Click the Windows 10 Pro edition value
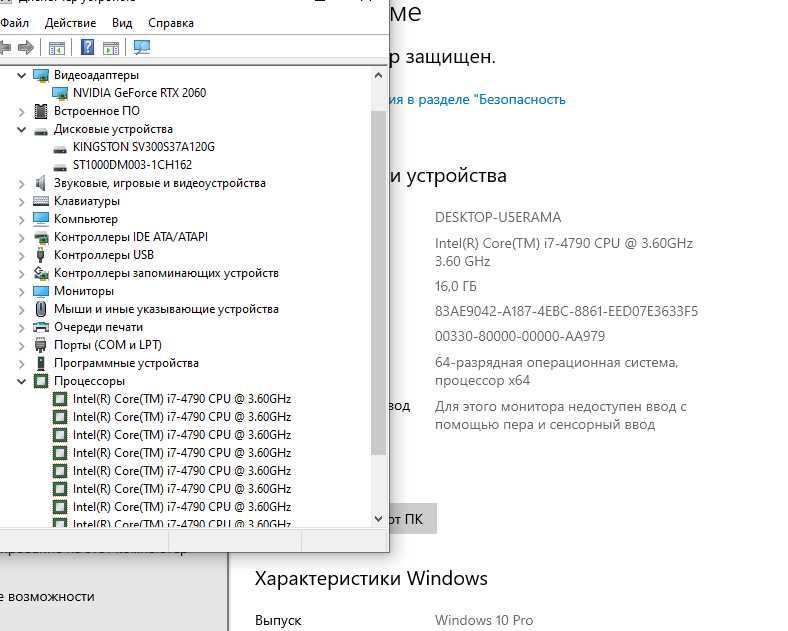The height and width of the screenshot is (631, 788). pyautogui.click(x=484, y=620)
